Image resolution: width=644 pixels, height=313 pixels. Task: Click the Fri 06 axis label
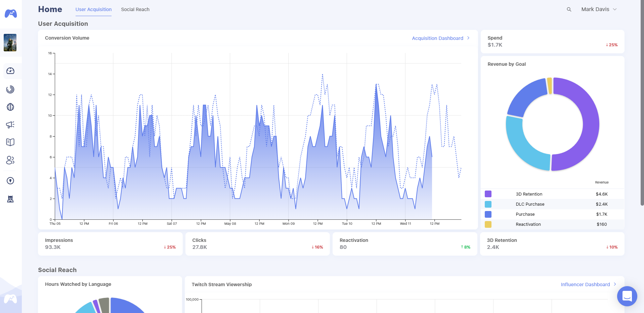pyautogui.click(x=113, y=224)
